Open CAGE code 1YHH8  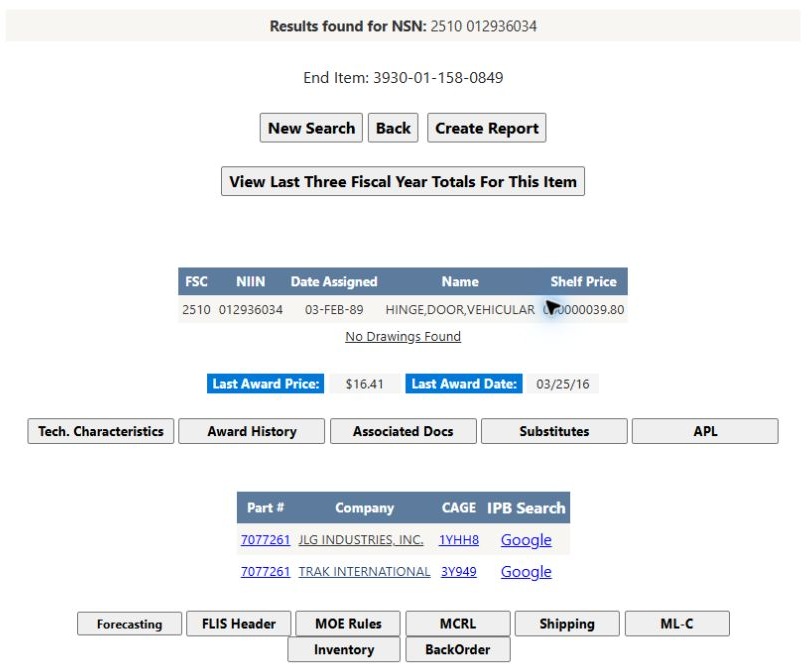click(x=459, y=540)
